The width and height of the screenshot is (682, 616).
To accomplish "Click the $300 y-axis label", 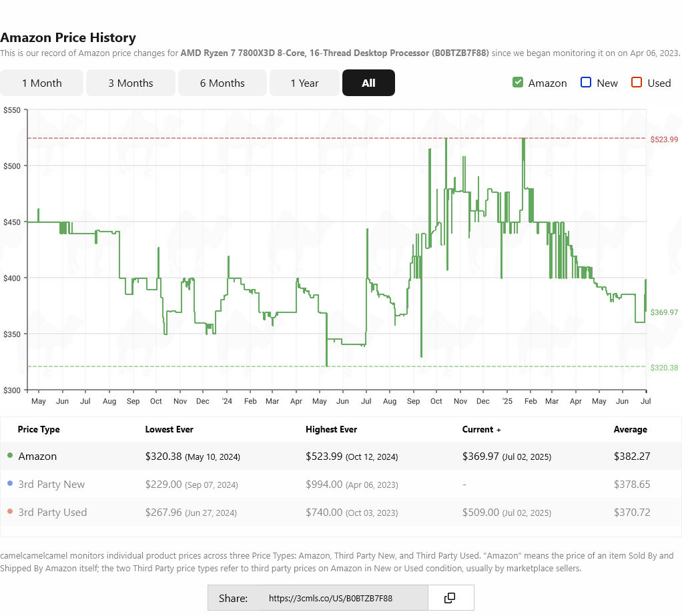I will (12, 390).
